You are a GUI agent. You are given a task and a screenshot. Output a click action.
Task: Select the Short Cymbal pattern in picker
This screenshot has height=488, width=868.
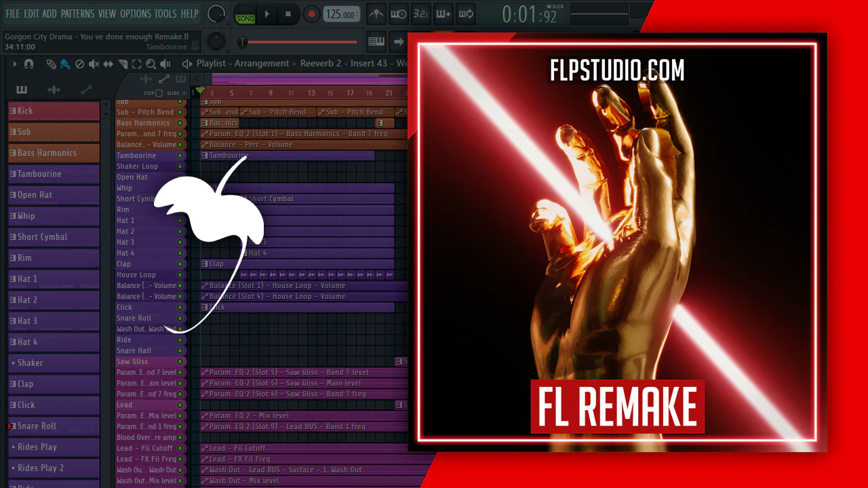click(x=54, y=237)
